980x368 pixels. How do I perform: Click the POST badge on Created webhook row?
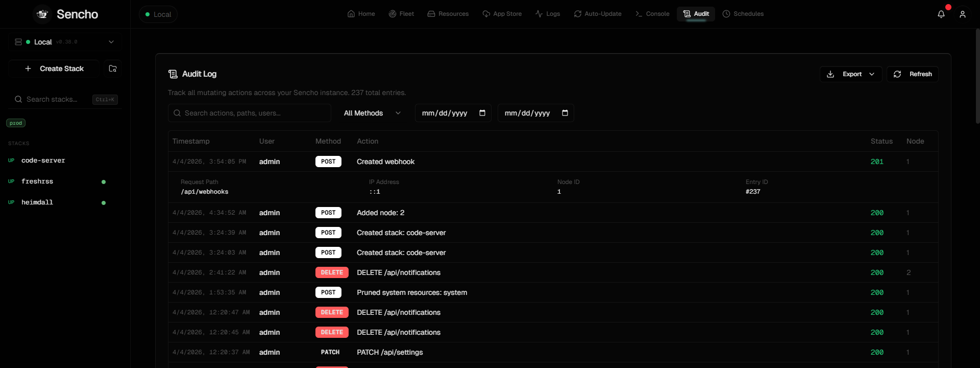pyautogui.click(x=328, y=162)
